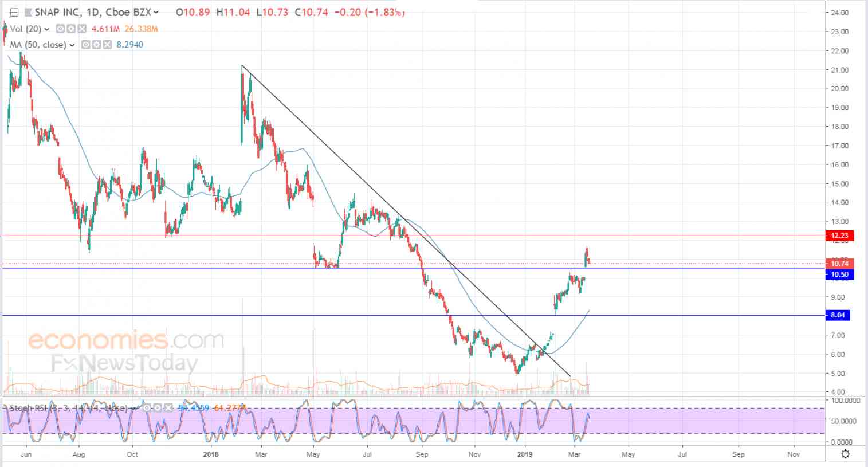Hide the Stoch RSI indicator via eye icon
This screenshot has width=868, height=467.
147,408
